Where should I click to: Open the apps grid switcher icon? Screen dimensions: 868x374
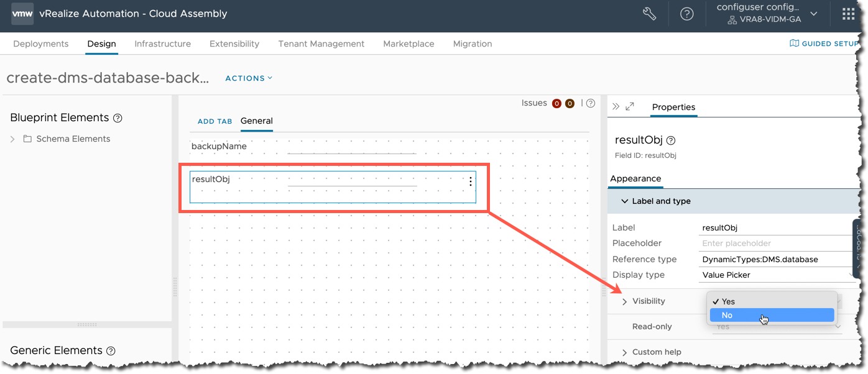[x=848, y=14]
